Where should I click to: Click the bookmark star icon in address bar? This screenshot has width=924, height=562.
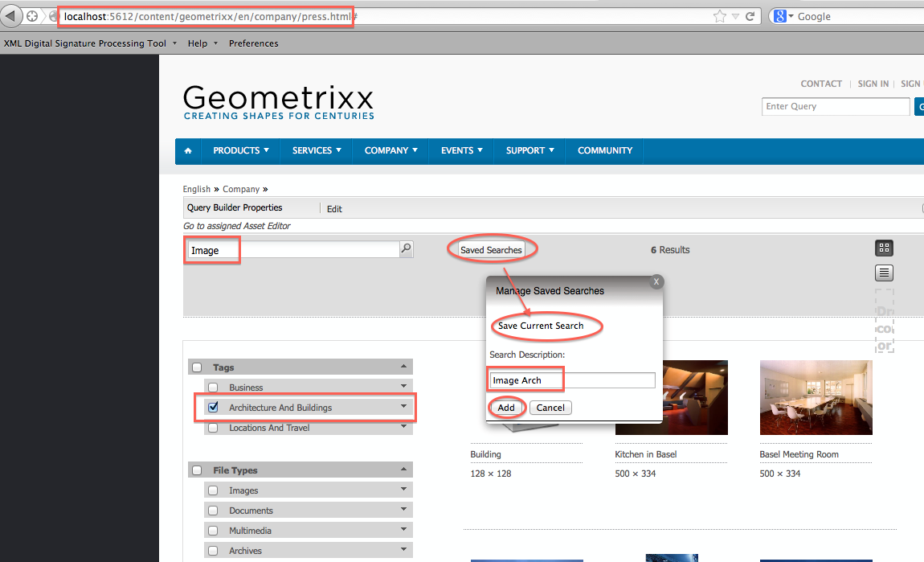[720, 17]
